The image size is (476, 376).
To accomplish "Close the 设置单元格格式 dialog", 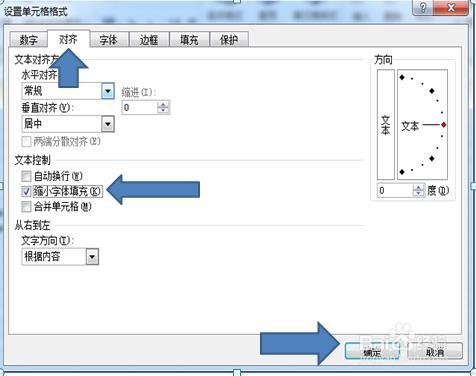I will coord(451,7).
